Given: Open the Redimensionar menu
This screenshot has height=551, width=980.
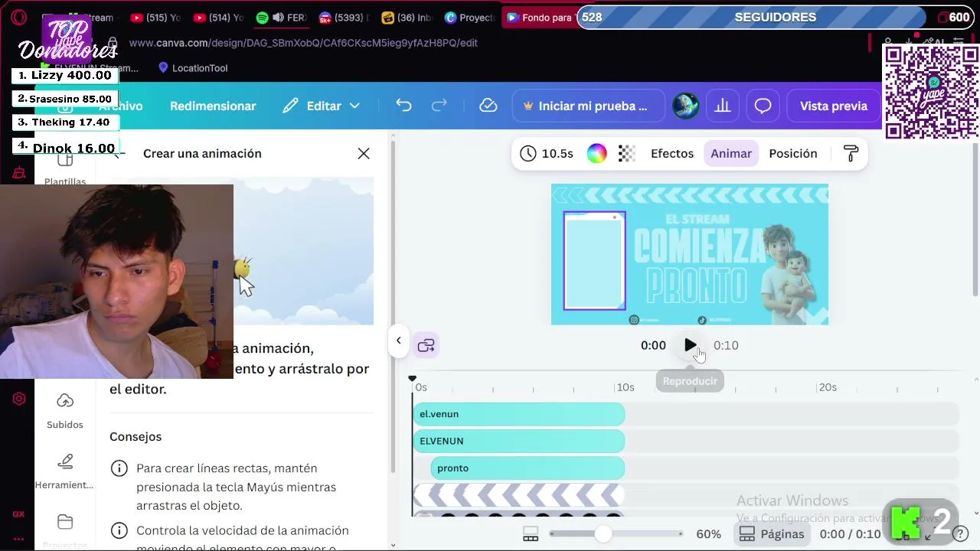Looking at the screenshot, I should point(213,106).
